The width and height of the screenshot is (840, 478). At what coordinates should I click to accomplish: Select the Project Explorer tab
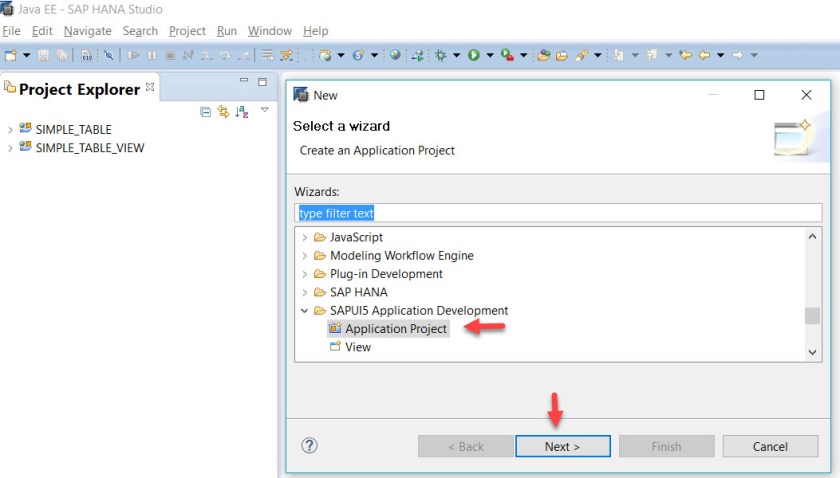point(79,89)
